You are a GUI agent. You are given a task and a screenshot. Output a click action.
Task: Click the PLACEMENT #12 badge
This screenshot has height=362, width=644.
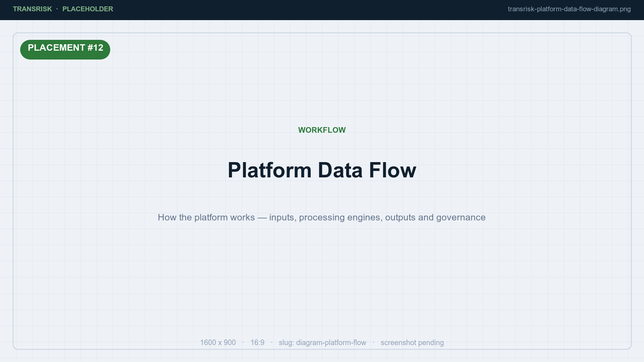click(x=65, y=49)
